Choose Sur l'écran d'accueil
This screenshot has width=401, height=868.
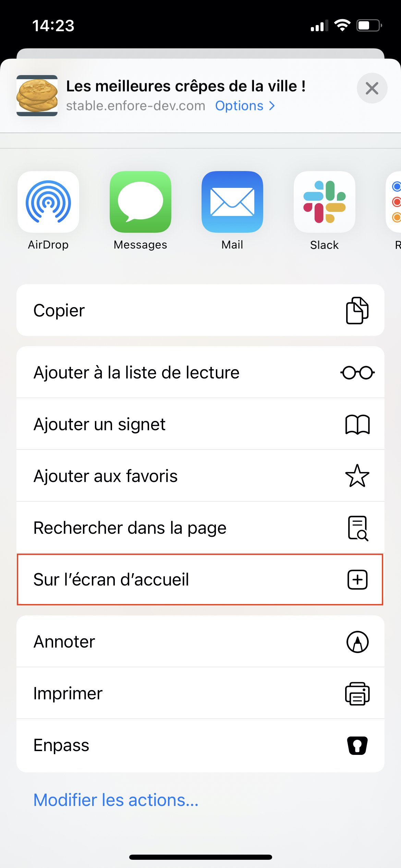200,579
